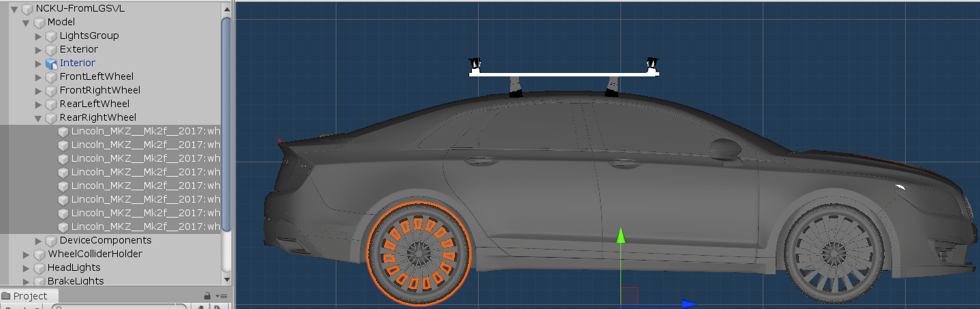Click the RearLeftWheel cube icon
Screen dimensions: 980x309
[51, 104]
